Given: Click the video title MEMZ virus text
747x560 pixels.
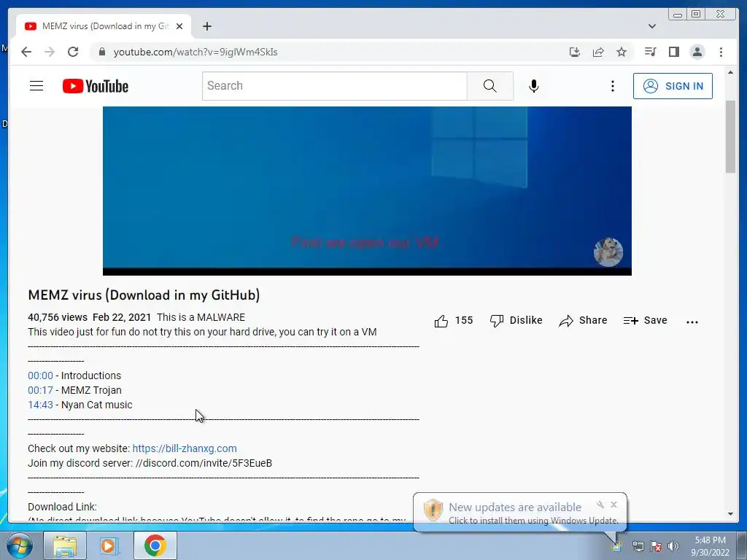Looking at the screenshot, I should 144,295.
